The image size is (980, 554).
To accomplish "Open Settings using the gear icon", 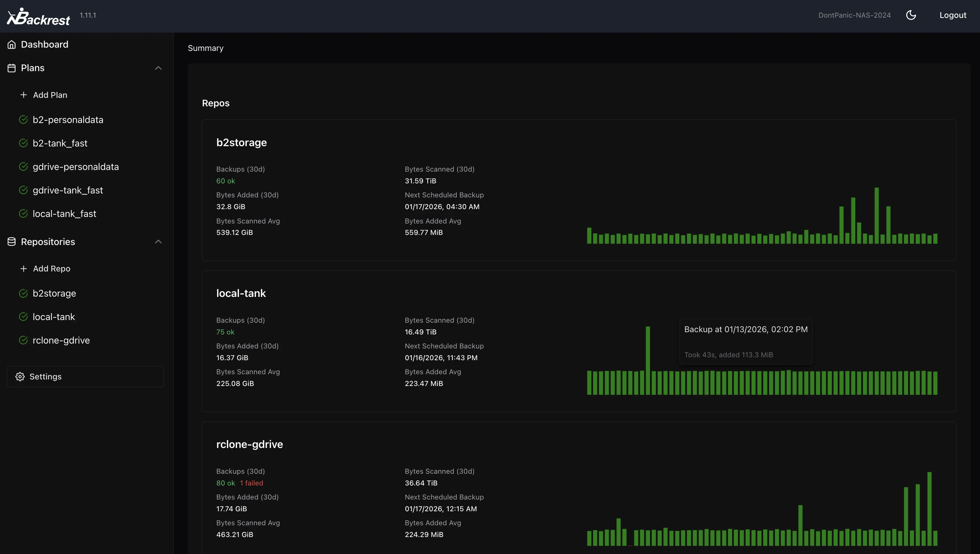I will (x=20, y=376).
